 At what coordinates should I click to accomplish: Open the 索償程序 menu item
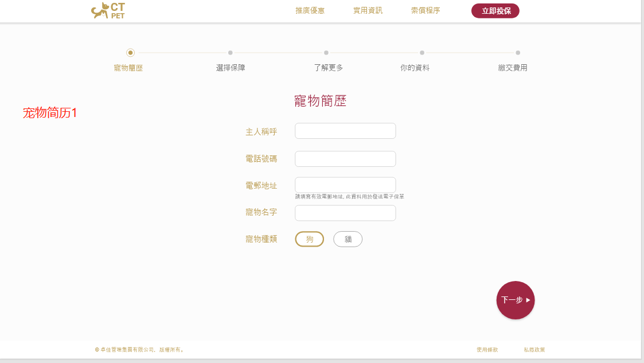point(426,11)
